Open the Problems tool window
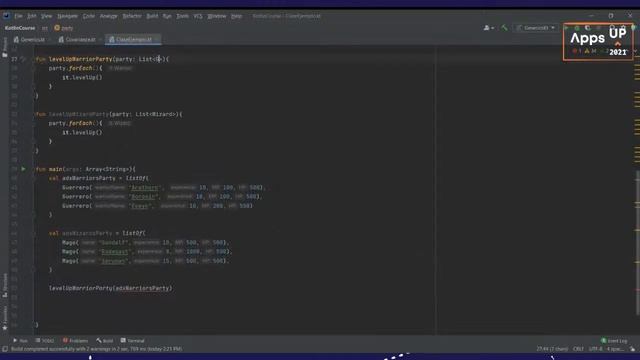 click(75, 340)
